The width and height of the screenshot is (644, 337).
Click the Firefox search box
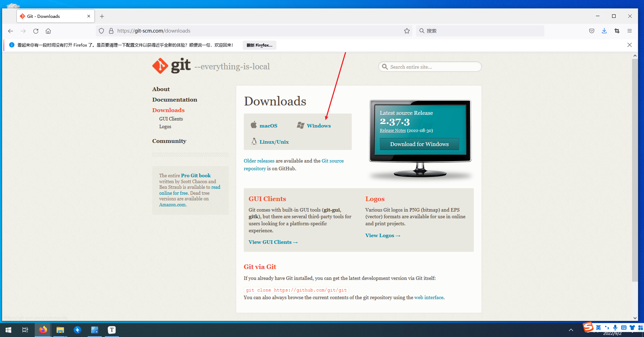click(480, 31)
